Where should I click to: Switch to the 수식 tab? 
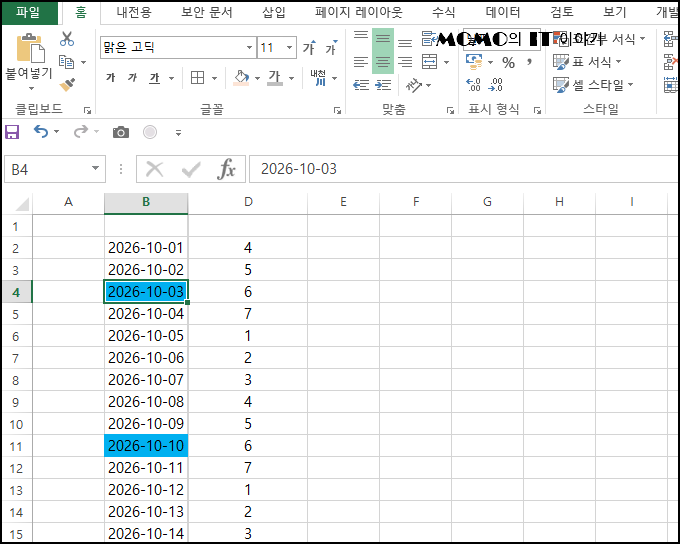(x=443, y=12)
